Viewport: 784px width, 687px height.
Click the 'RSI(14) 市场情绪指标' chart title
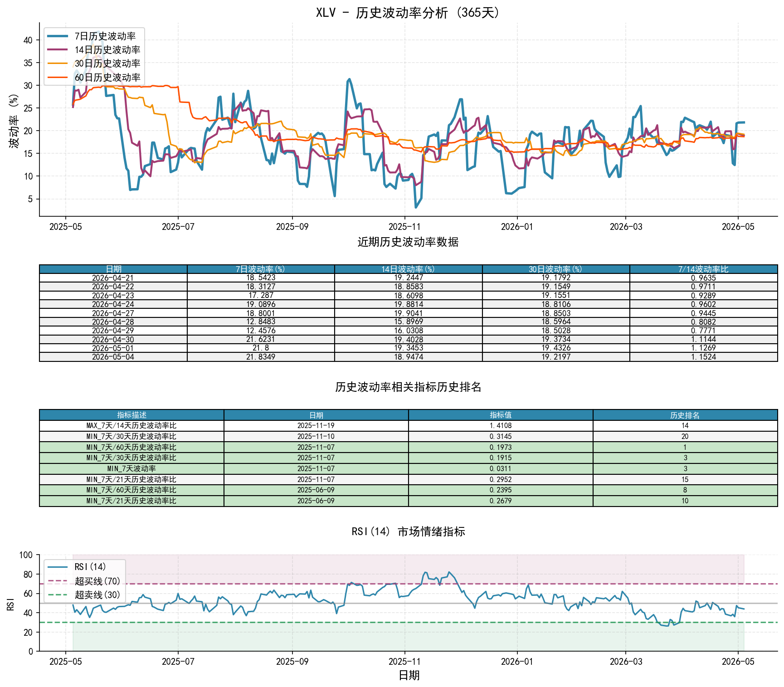pos(408,531)
